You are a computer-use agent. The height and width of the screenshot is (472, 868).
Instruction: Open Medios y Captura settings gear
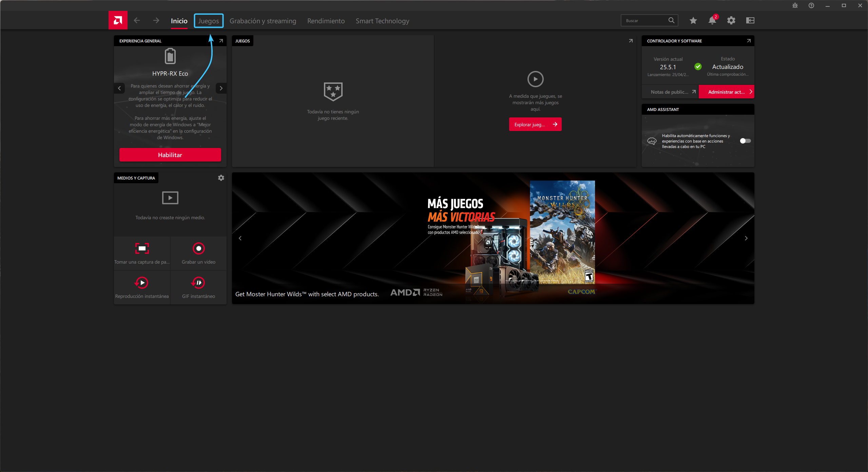[x=221, y=178]
